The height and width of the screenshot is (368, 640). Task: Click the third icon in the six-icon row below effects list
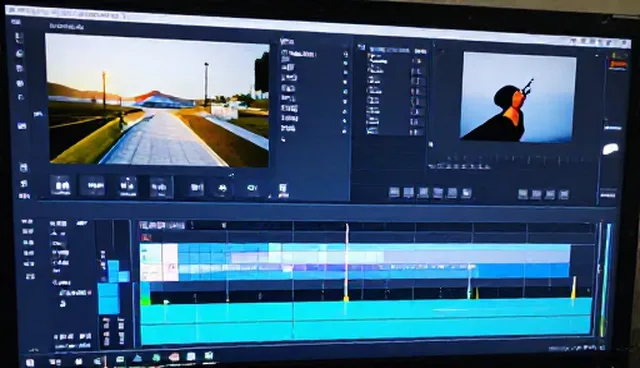[x=423, y=192]
